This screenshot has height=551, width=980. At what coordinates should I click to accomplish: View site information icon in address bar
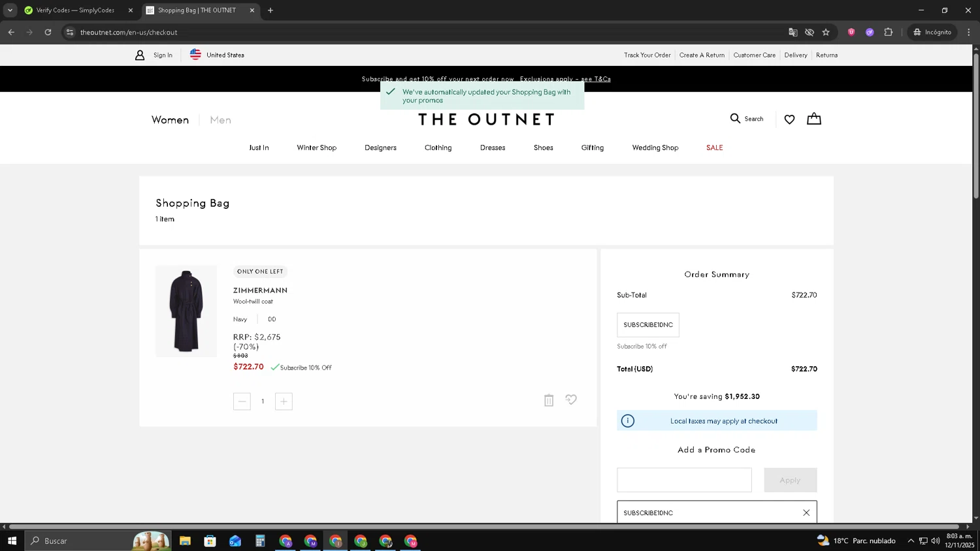(x=70, y=32)
